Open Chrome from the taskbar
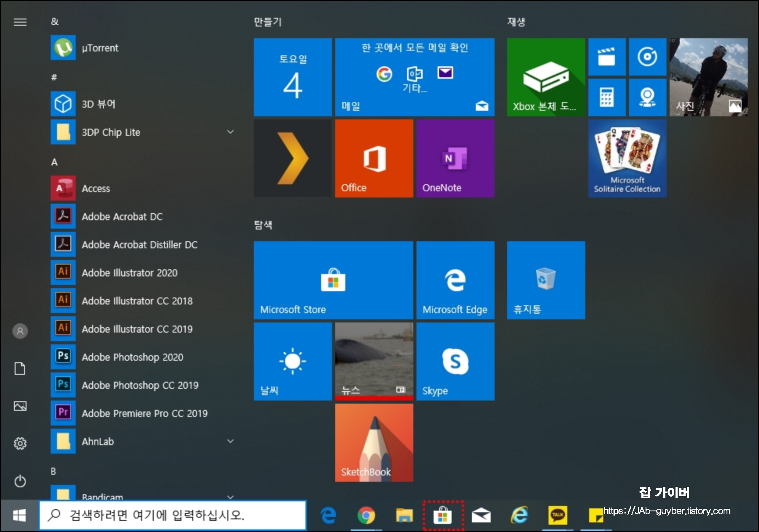 [x=366, y=515]
